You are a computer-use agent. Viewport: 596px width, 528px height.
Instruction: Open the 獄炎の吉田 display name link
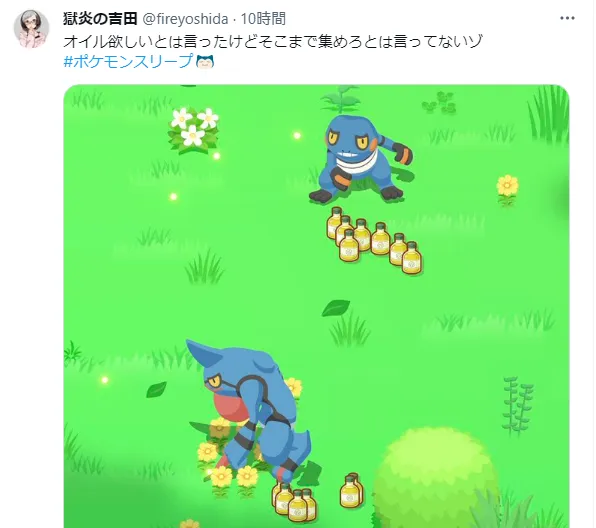coord(100,19)
